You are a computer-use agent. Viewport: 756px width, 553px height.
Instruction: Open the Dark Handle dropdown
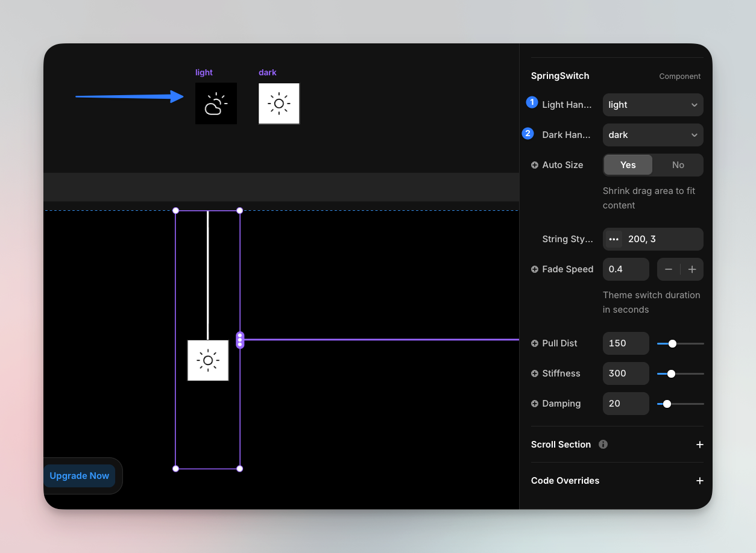pos(653,135)
